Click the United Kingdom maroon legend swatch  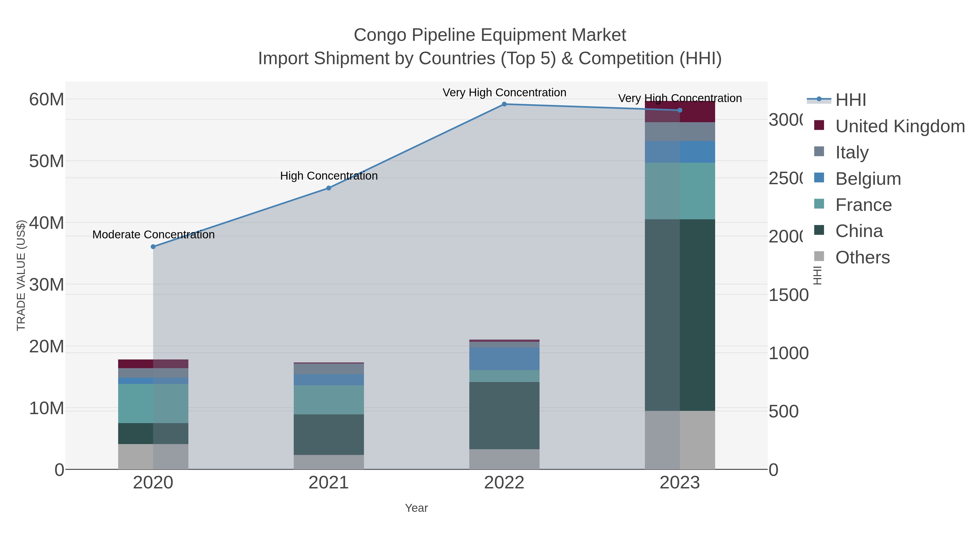(x=819, y=125)
